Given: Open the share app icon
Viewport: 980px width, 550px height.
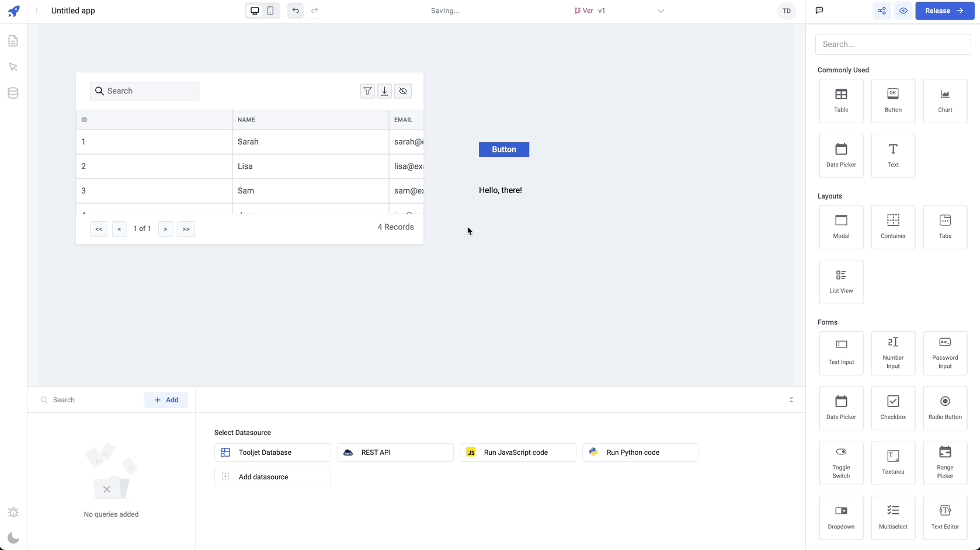Looking at the screenshot, I should 881,11.
